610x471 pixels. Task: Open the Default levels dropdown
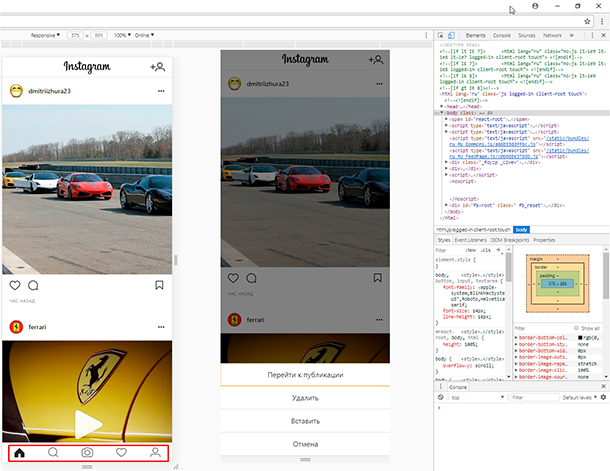[x=580, y=397]
